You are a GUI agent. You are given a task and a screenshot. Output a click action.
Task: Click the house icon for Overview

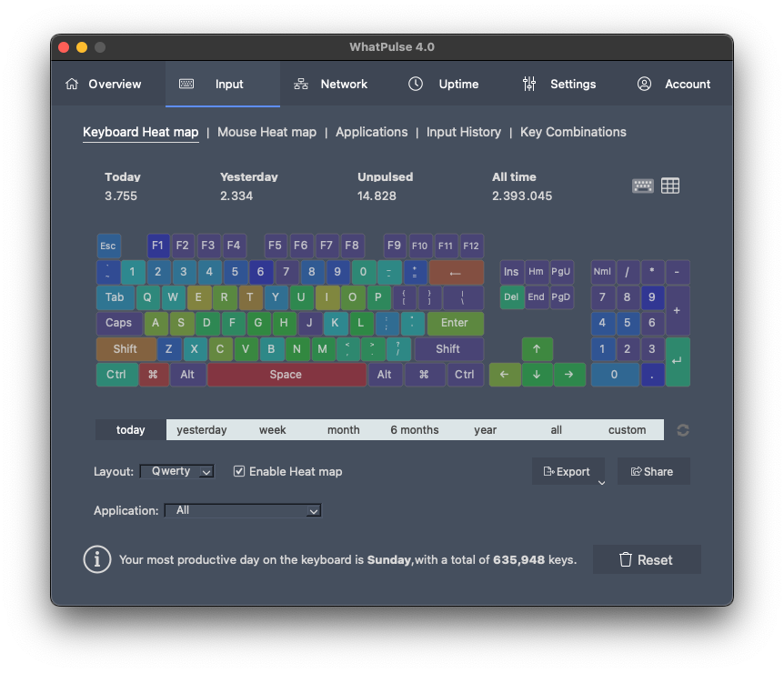72,85
